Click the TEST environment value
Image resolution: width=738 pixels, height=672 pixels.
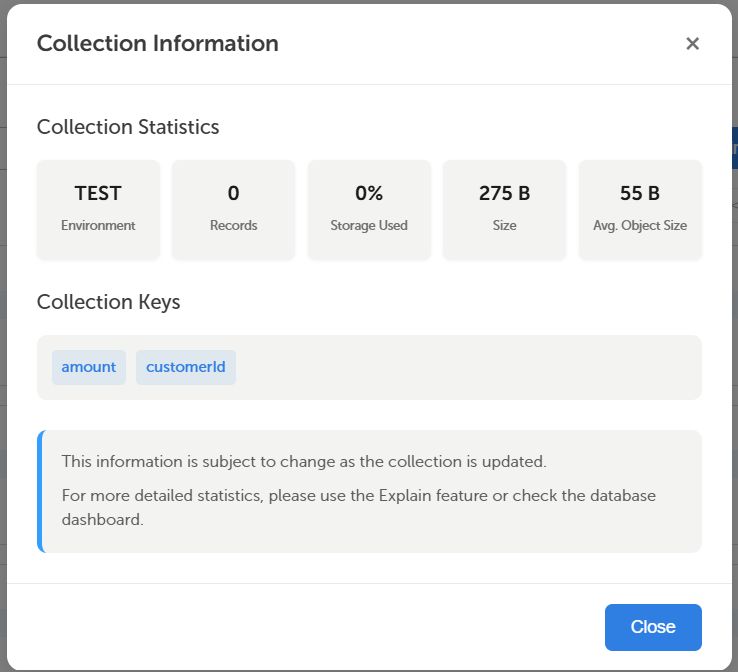coord(98,193)
